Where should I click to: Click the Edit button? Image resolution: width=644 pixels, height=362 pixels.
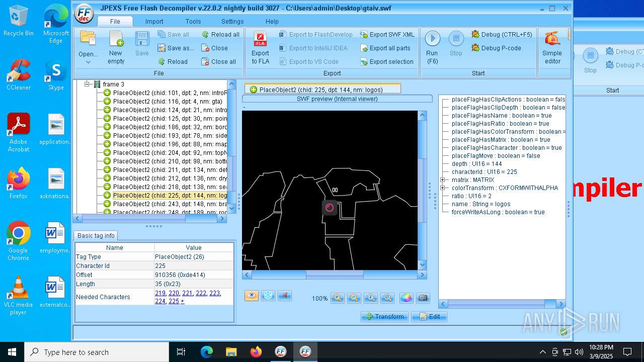pyautogui.click(x=429, y=317)
